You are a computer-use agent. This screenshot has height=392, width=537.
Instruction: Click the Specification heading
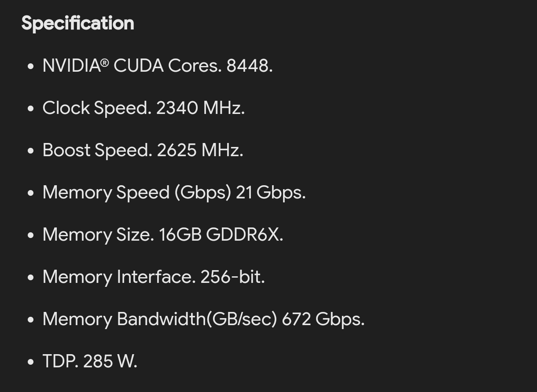click(x=77, y=23)
